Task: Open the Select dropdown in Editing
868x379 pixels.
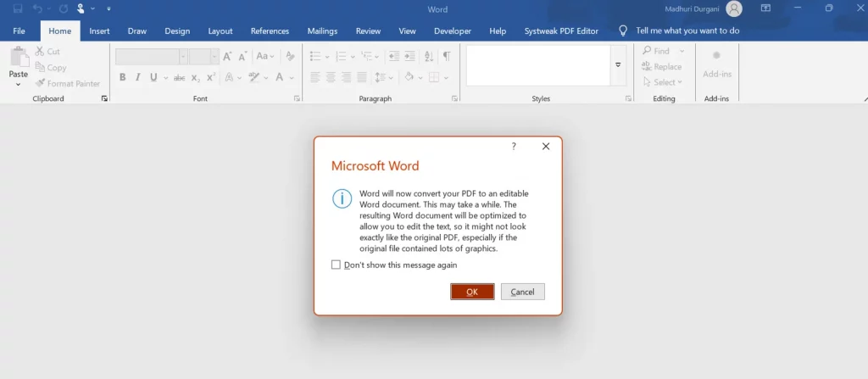Action: tap(663, 82)
